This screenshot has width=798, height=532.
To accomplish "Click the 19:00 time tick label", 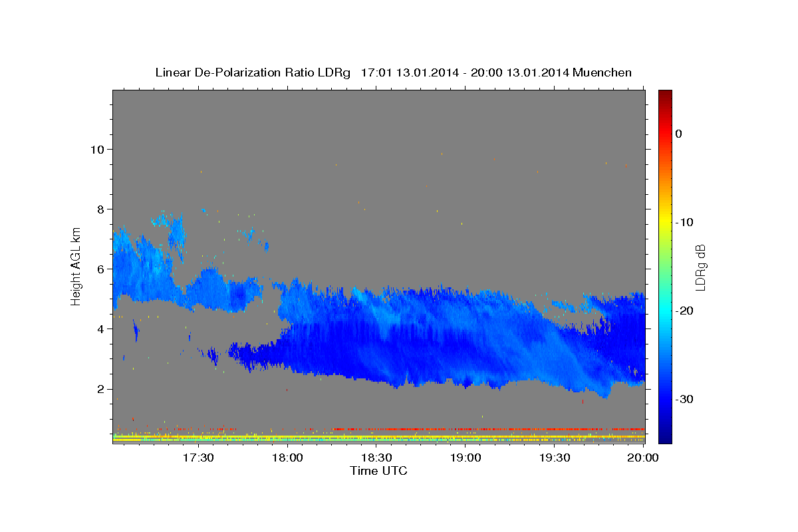I will coord(465,458).
